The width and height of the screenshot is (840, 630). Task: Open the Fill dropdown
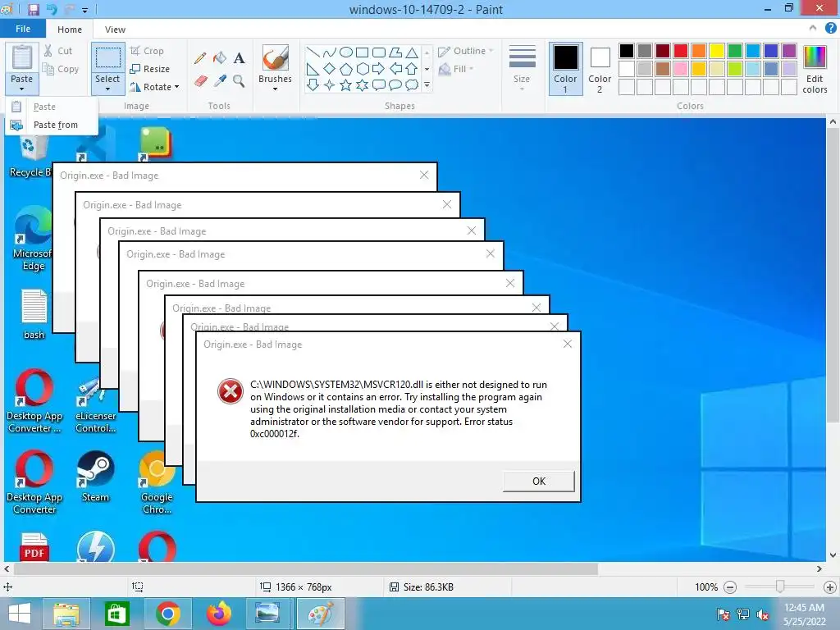[x=456, y=69]
